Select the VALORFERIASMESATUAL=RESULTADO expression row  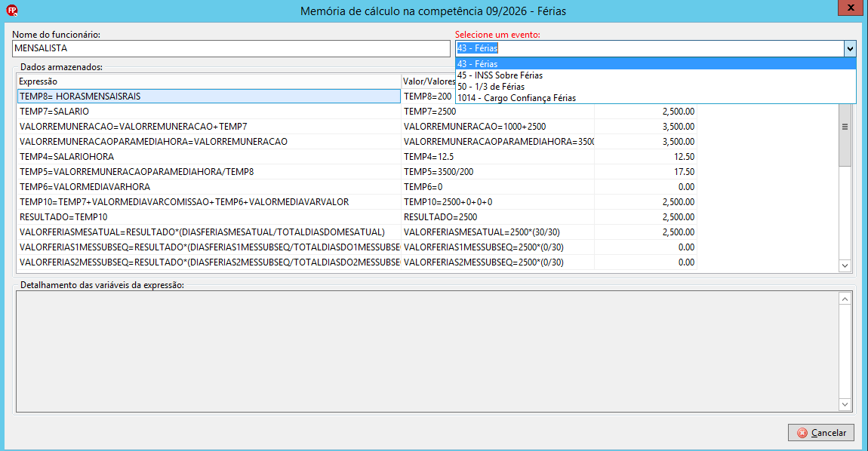(208, 232)
